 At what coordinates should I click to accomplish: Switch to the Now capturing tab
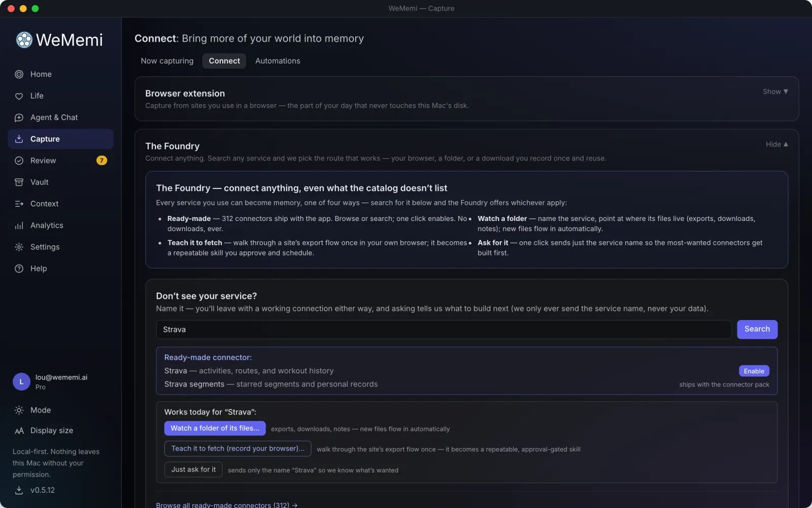[167, 61]
